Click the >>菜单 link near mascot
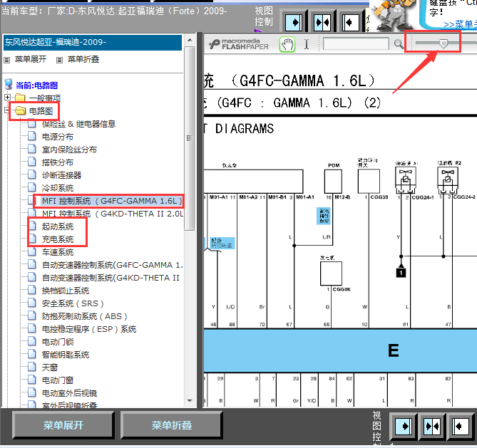Image resolution: width=477 pixels, height=448 pixels. tap(460, 24)
